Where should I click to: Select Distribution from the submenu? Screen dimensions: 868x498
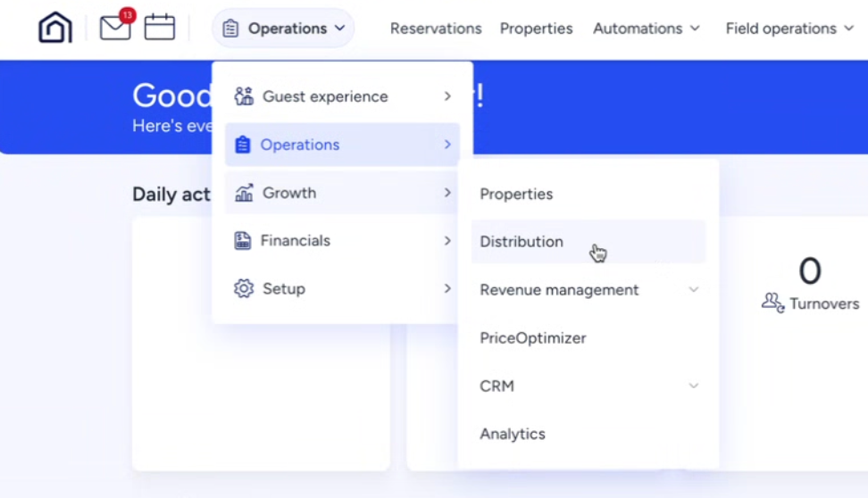[x=522, y=242]
